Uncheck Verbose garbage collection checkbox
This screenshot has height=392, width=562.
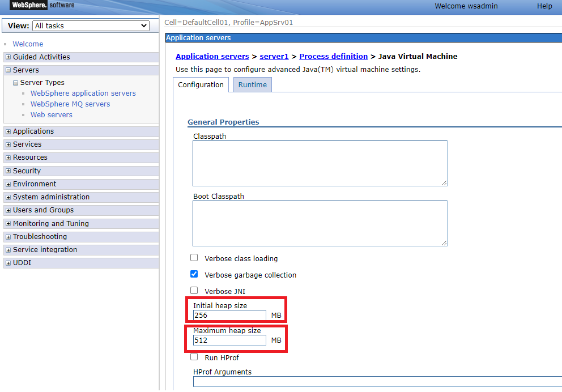(194, 274)
